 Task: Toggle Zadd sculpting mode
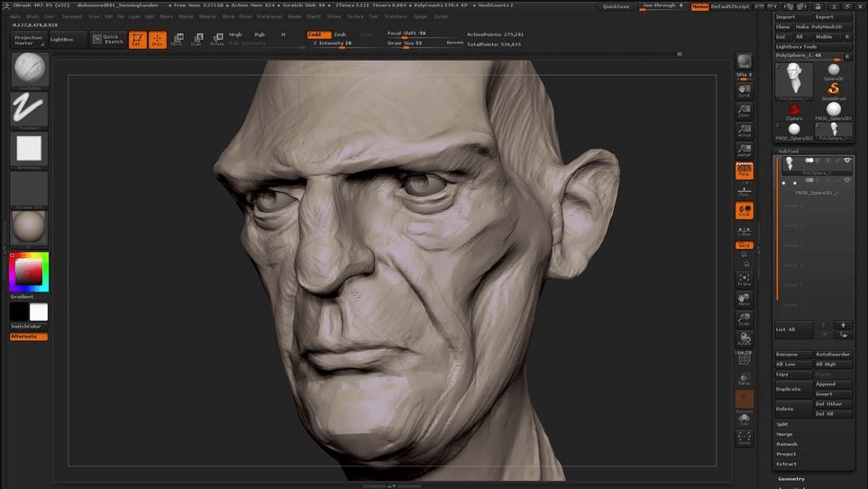pos(319,34)
